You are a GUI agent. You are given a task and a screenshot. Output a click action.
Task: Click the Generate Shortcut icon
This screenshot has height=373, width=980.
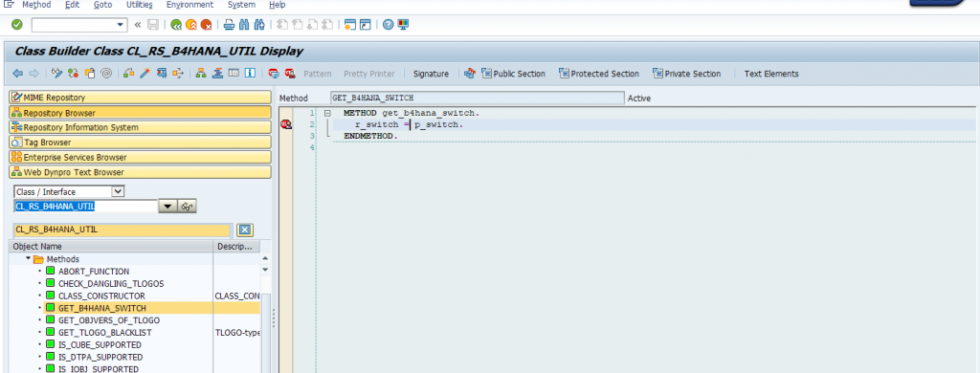coord(365,24)
